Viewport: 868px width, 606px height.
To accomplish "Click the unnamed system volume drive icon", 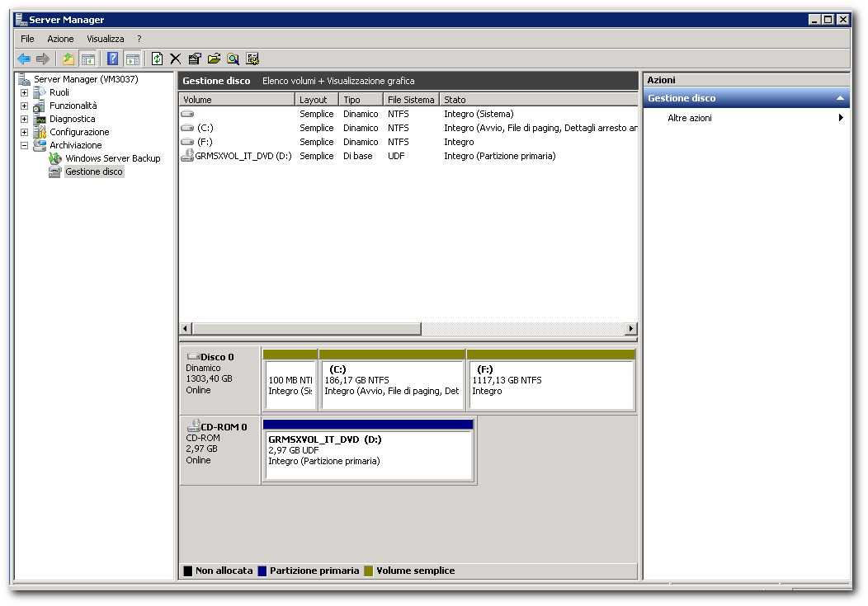I will click(x=187, y=114).
